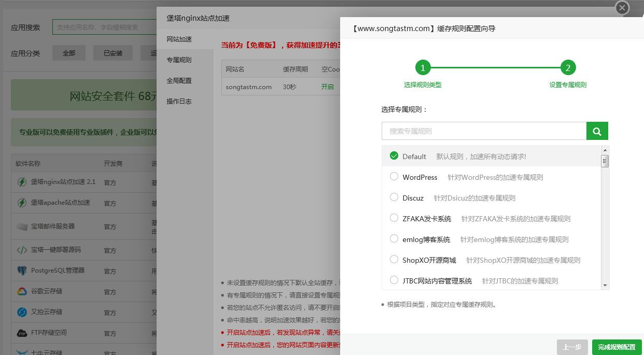This screenshot has height=355, width=644.
Task: Click the nginx site acceleration plugin icon
Action: coord(22,182)
